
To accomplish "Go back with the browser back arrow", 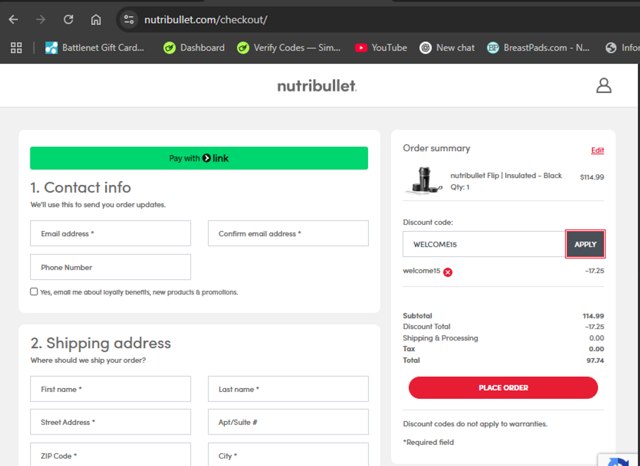I will tap(13, 19).
